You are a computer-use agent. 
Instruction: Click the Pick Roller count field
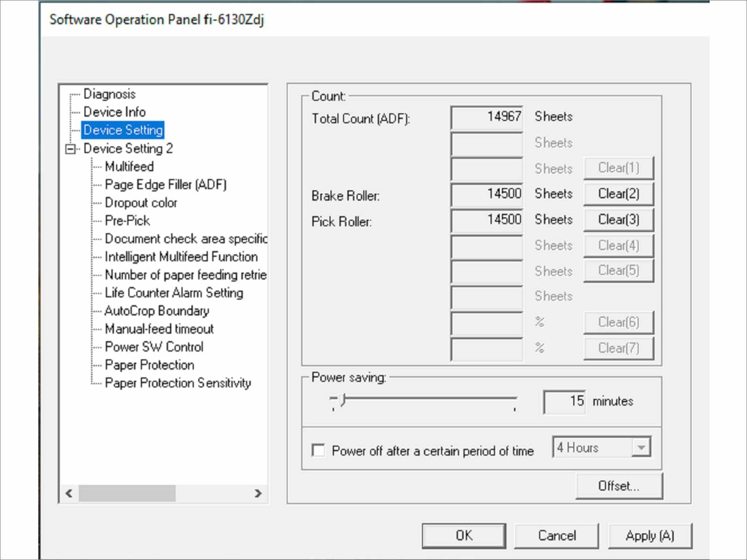(x=486, y=220)
